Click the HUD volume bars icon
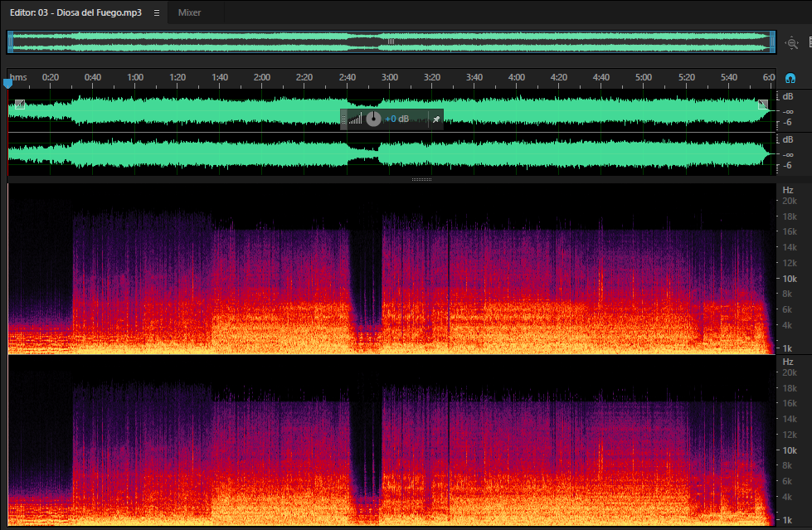Image resolution: width=812 pixels, height=530 pixels. [x=355, y=119]
